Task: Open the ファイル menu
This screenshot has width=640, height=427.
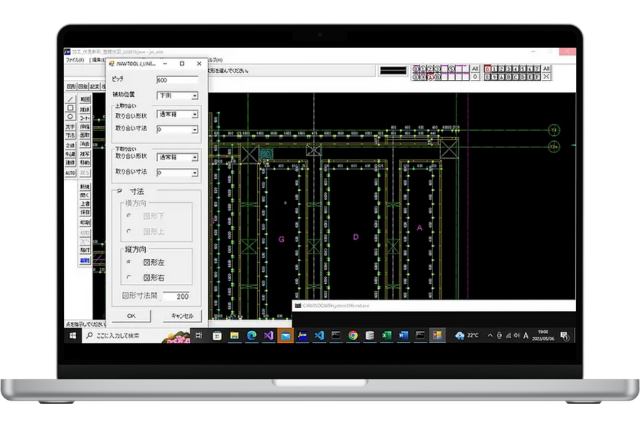Action: pos(76,60)
